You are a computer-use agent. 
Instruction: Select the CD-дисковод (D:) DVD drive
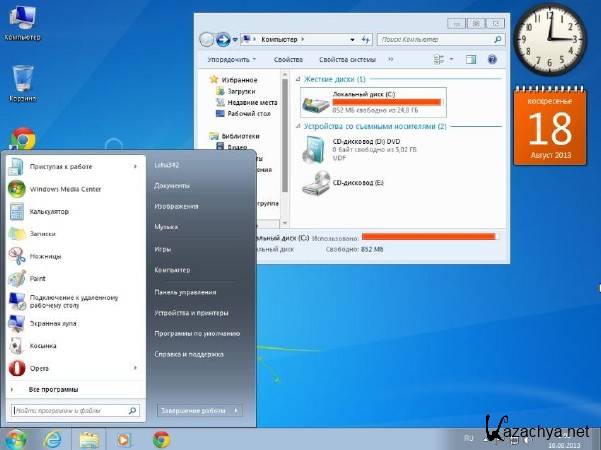(x=359, y=149)
